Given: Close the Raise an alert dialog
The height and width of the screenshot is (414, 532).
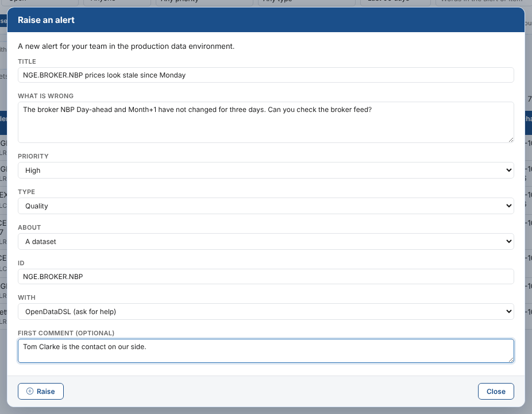Looking at the screenshot, I should pos(496,391).
